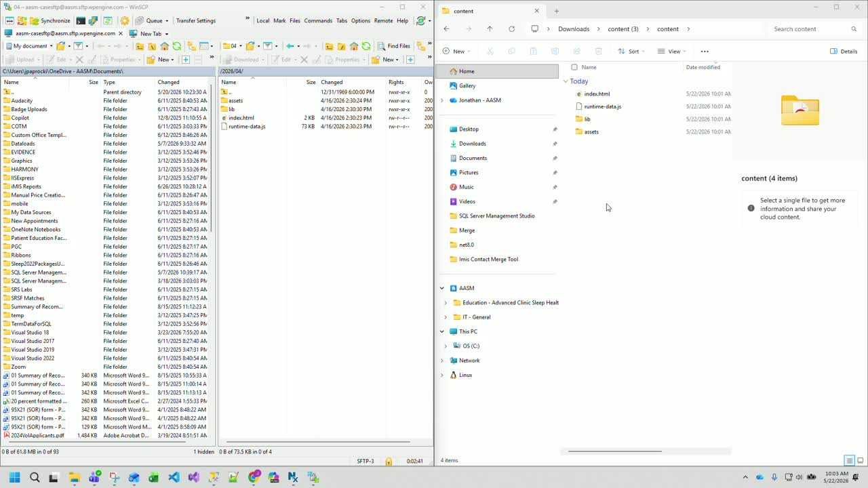Select the remote assets folder in WinSCP
The height and width of the screenshot is (488, 868).
(x=235, y=100)
